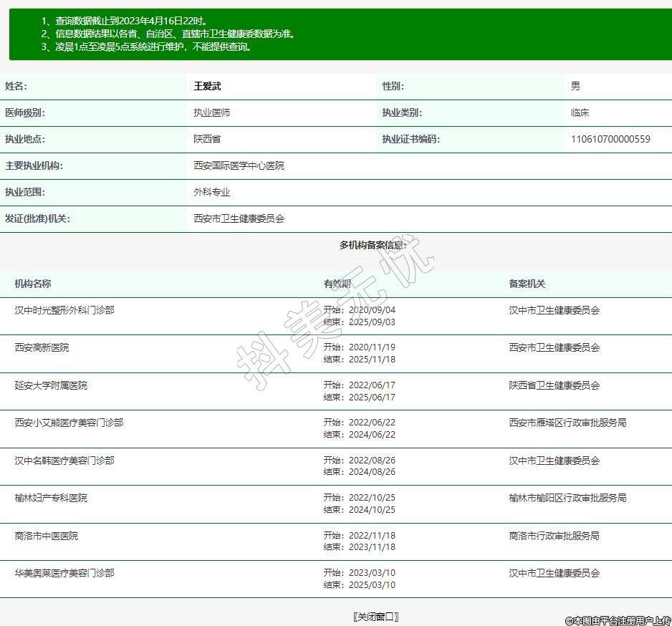Click the 外科专业 practice scope value
672x626 pixels.
click(x=211, y=192)
